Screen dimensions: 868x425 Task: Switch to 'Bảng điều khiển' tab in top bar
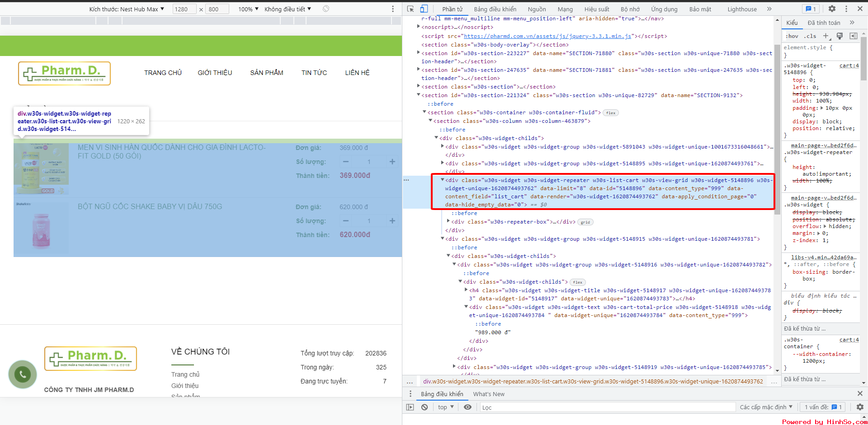pyautogui.click(x=495, y=9)
